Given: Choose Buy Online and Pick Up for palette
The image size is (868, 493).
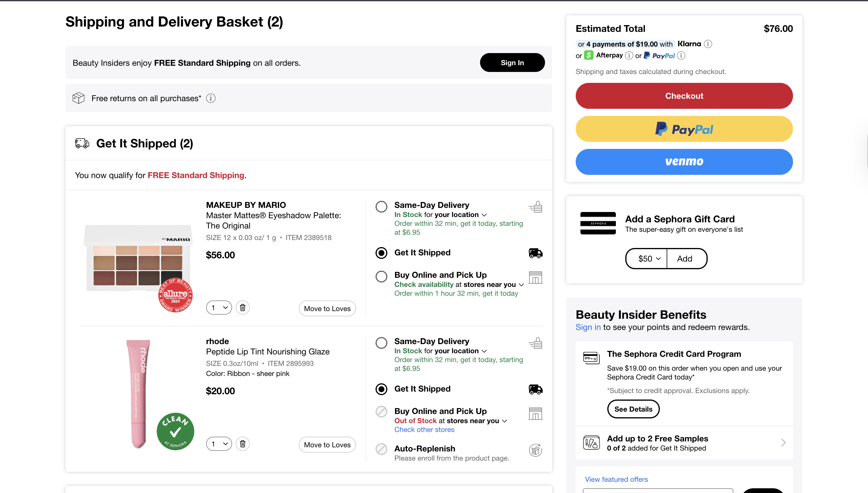Looking at the screenshot, I should [381, 277].
